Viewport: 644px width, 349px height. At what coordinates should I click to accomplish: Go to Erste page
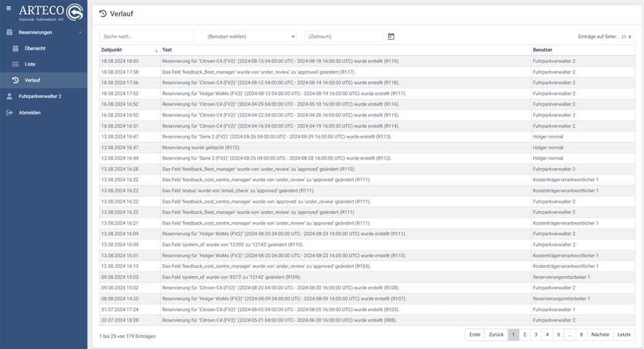[475, 335]
